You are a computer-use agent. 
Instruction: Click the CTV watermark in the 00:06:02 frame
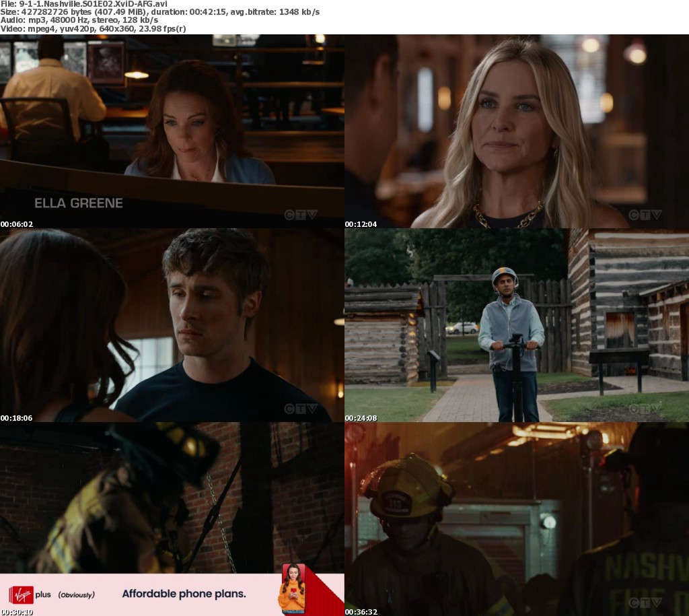(x=300, y=215)
